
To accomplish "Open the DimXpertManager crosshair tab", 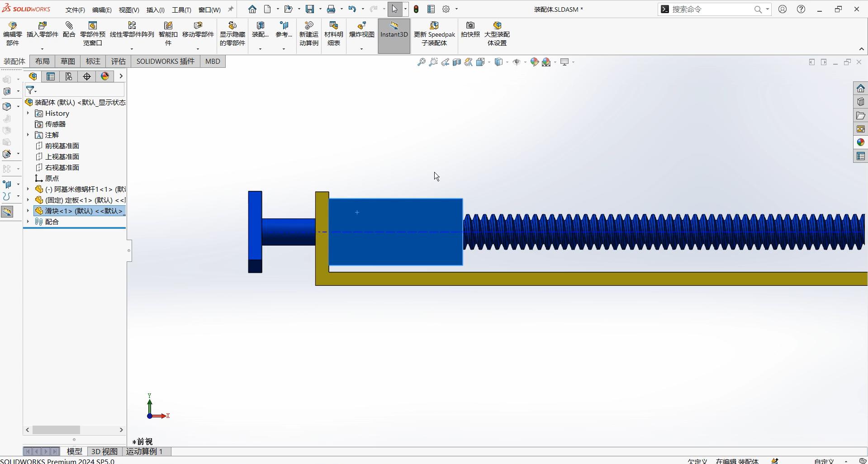I will tap(87, 76).
